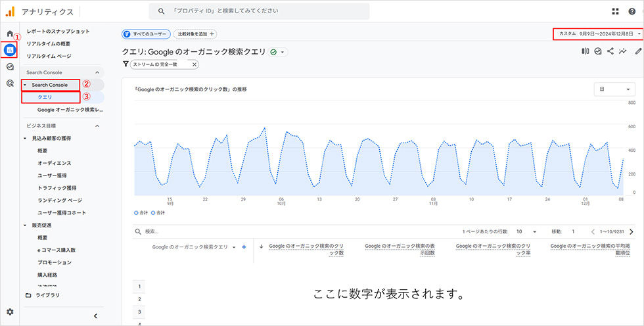This screenshot has width=644, height=326.
Task: Open ユーザー獲得 report
Action: click(x=52, y=175)
